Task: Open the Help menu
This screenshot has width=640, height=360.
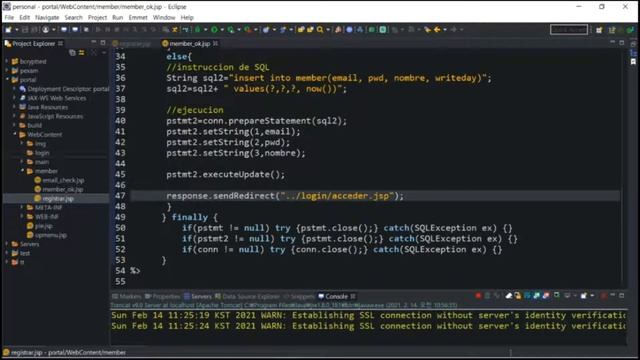Action: tap(187, 18)
